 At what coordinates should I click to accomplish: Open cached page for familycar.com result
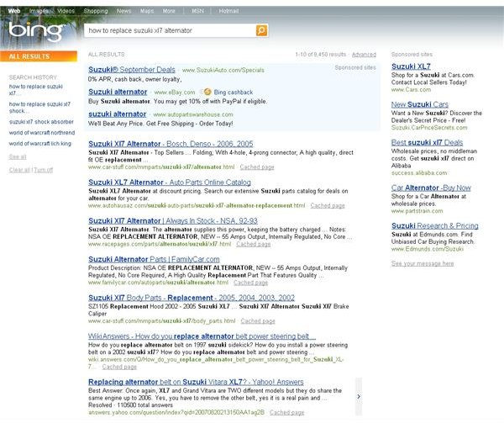(x=250, y=283)
